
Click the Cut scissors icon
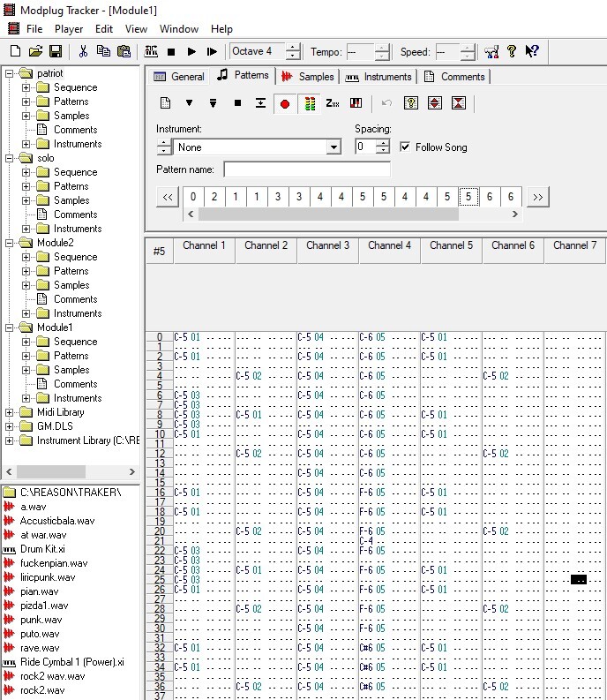[83, 52]
